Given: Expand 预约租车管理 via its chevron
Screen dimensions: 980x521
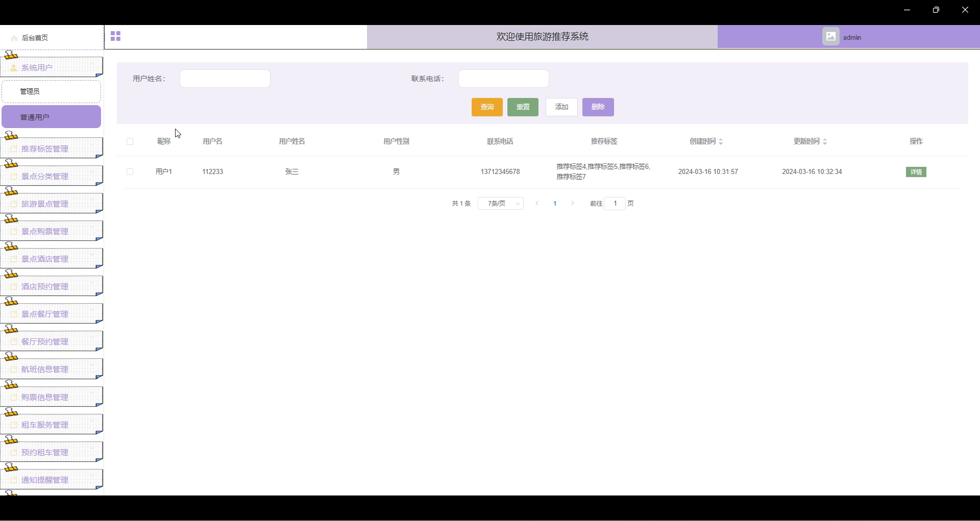Looking at the screenshot, I should pos(92,449).
